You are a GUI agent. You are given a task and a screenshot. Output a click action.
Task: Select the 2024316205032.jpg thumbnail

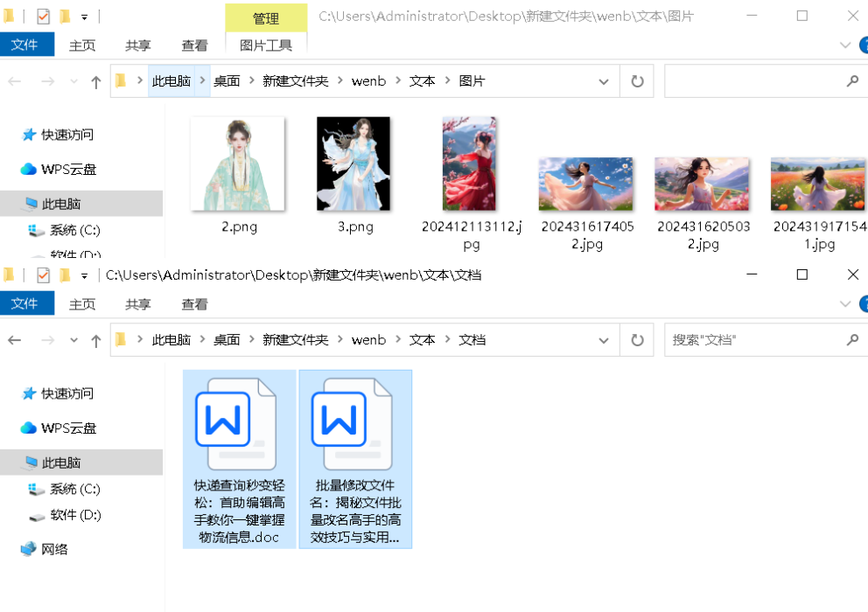click(x=702, y=184)
